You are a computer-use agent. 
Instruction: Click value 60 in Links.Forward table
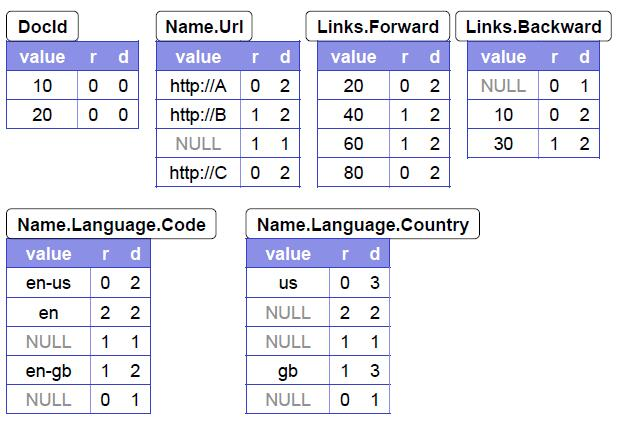pyautogui.click(x=353, y=143)
